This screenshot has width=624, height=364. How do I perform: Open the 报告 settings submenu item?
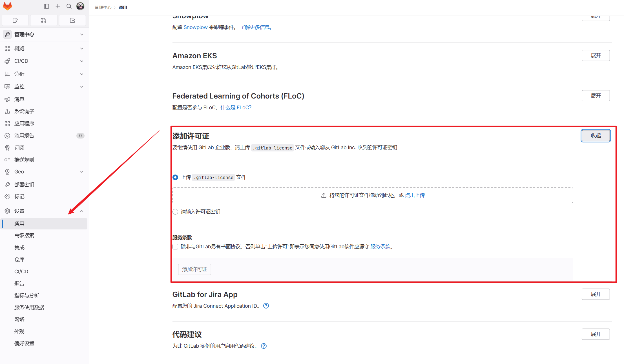44,283
